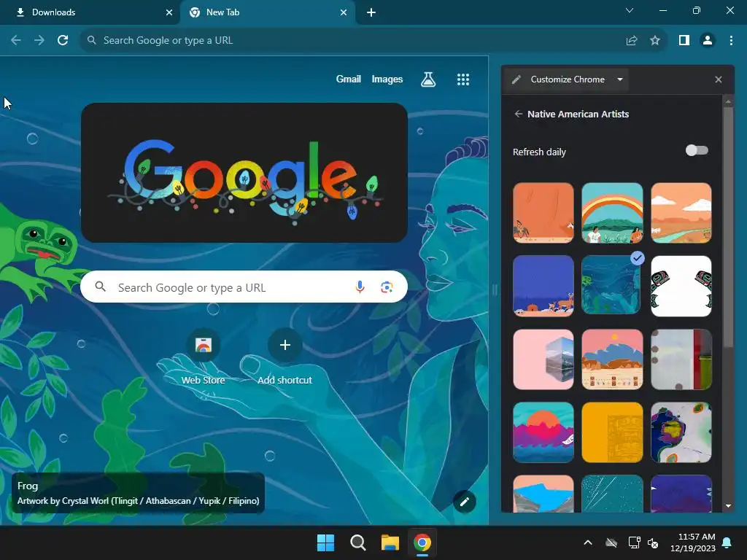
Task: Search by image with Google Lens
Action: pyautogui.click(x=387, y=287)
